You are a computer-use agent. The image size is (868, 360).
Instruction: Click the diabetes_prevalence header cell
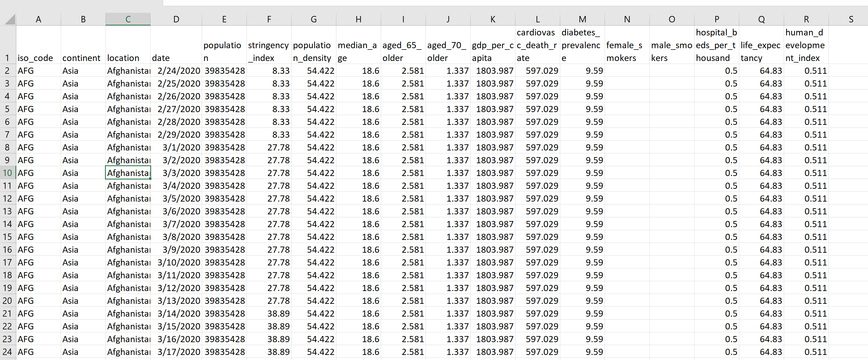point(582,45)
